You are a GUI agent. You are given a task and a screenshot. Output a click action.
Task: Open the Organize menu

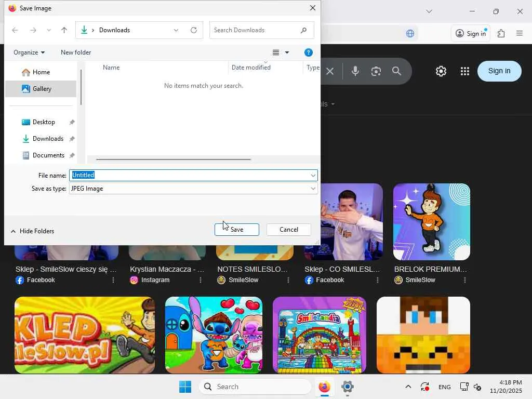click(x=29, y=52)
